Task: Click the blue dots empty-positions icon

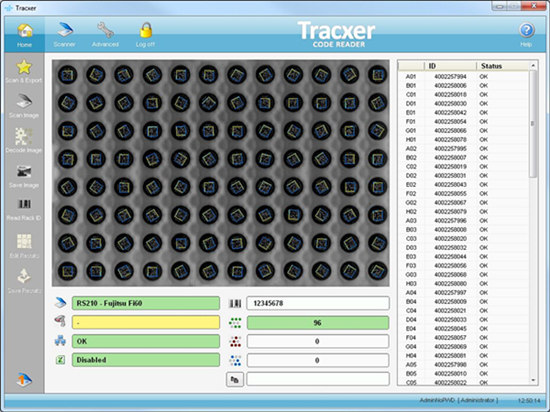Action: click(235, 360)
